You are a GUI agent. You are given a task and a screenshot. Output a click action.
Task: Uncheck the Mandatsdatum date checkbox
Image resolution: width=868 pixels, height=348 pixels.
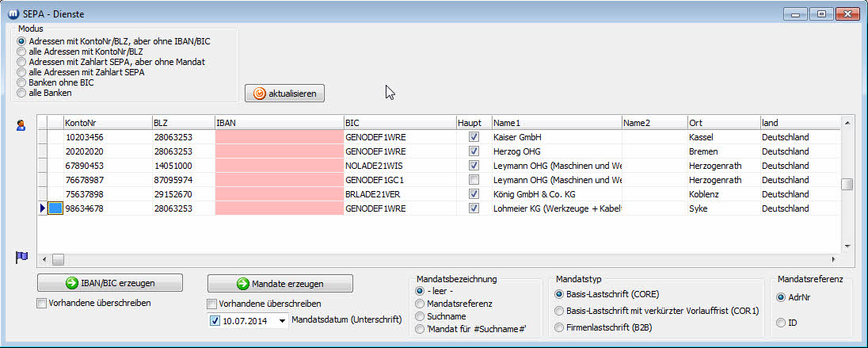[215, 321]
